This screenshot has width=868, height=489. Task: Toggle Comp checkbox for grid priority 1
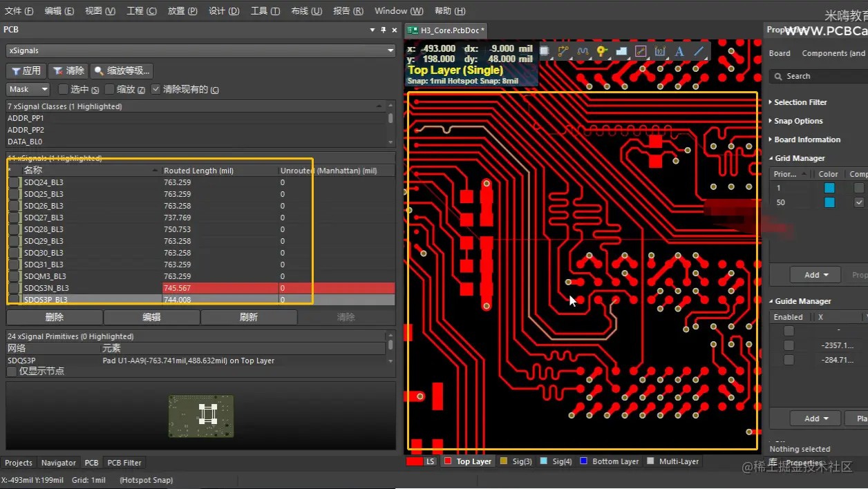(859, 188)
